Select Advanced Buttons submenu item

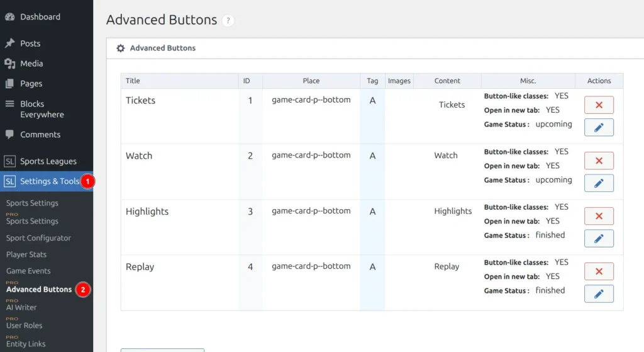click(39, 290)
